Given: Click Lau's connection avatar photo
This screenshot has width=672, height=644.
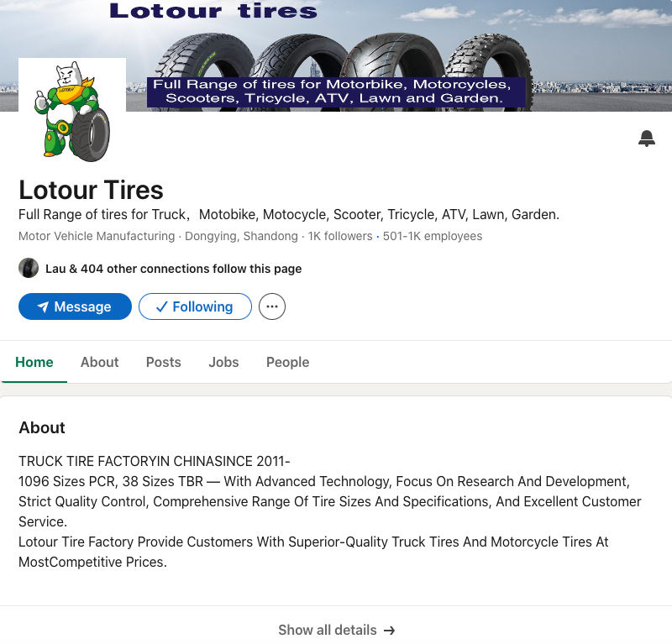Looking at the screenshot, I should (29, 268).
